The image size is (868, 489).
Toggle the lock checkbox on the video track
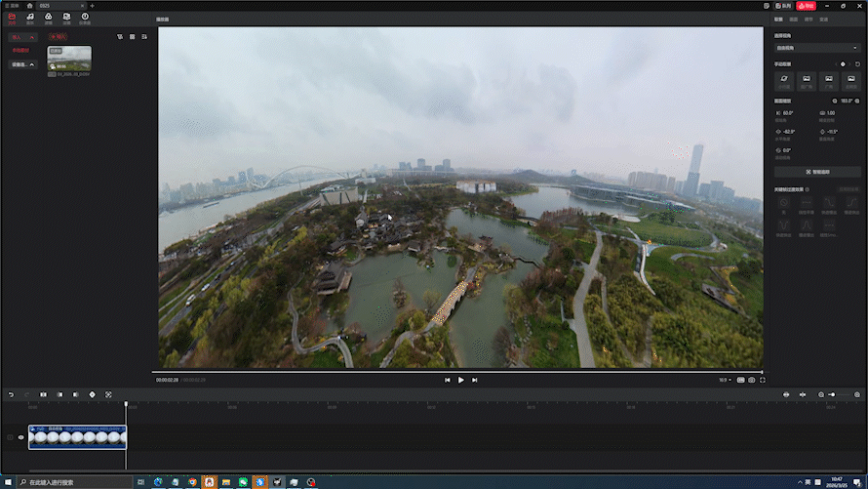(x=10, y=437)
